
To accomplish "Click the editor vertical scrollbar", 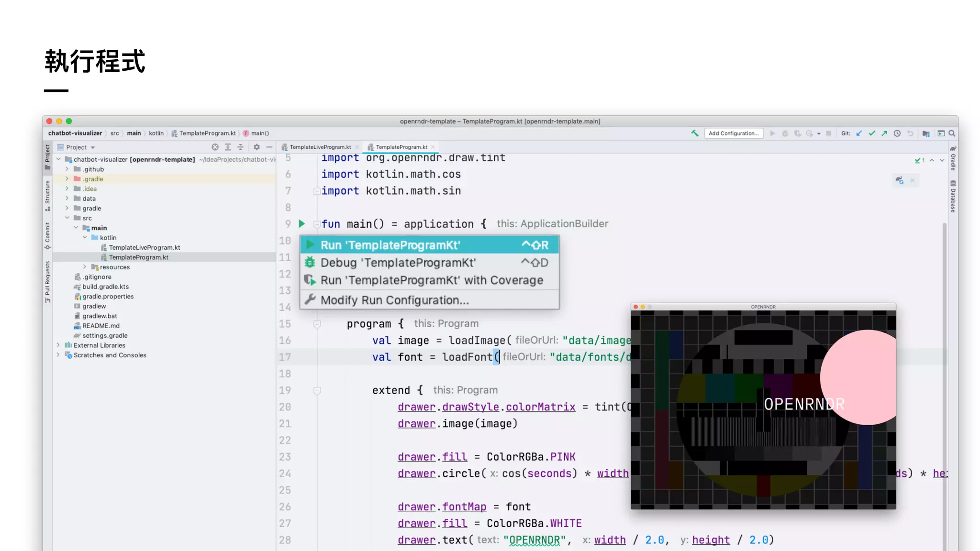I will (x=945, y=386).
